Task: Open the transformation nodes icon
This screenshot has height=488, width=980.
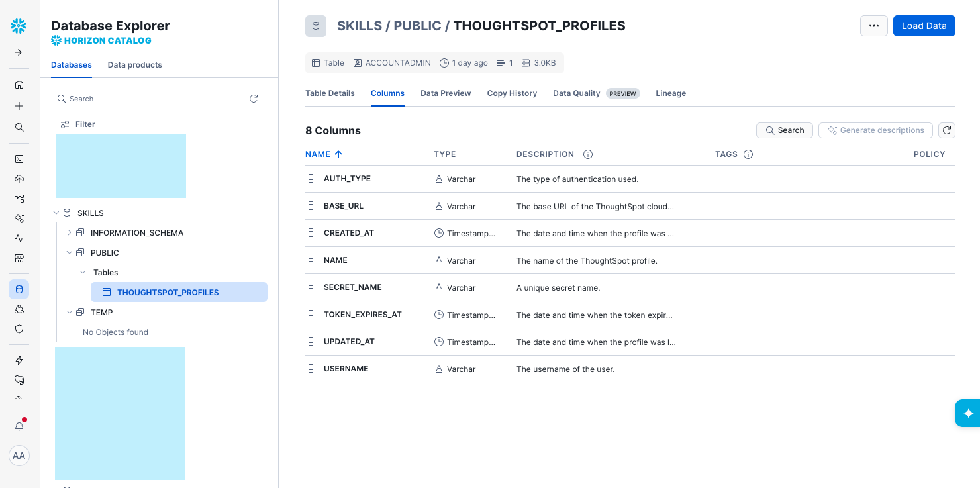Action: pyautogui.click(x=19, y=199)
